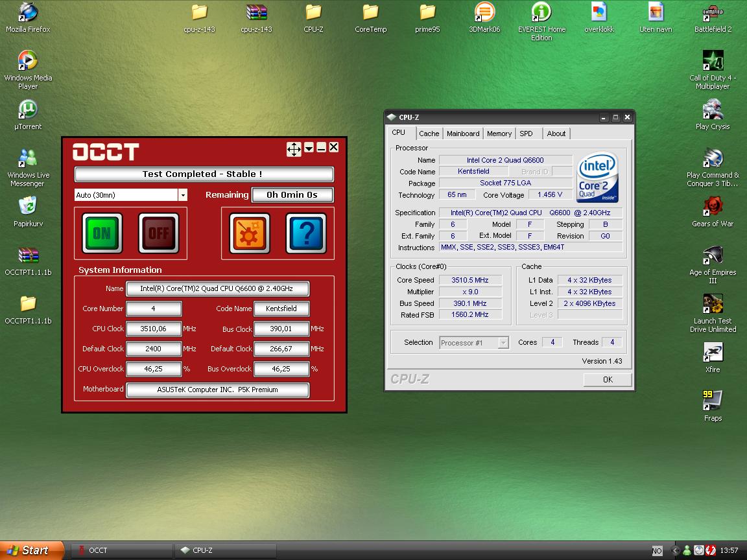
Task: Click the OCCT move window arrows icon
Action: tap(294, 149)
